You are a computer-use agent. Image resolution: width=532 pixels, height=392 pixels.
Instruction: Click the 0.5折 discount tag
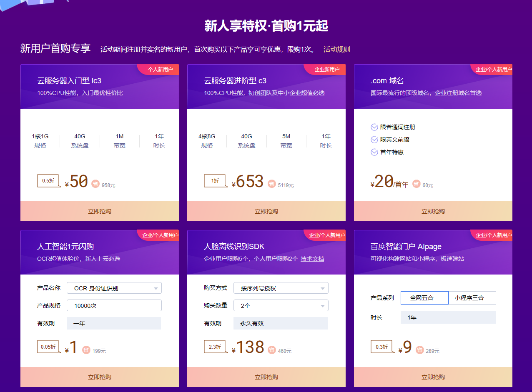pyautogui.click(x=48, y=181)
